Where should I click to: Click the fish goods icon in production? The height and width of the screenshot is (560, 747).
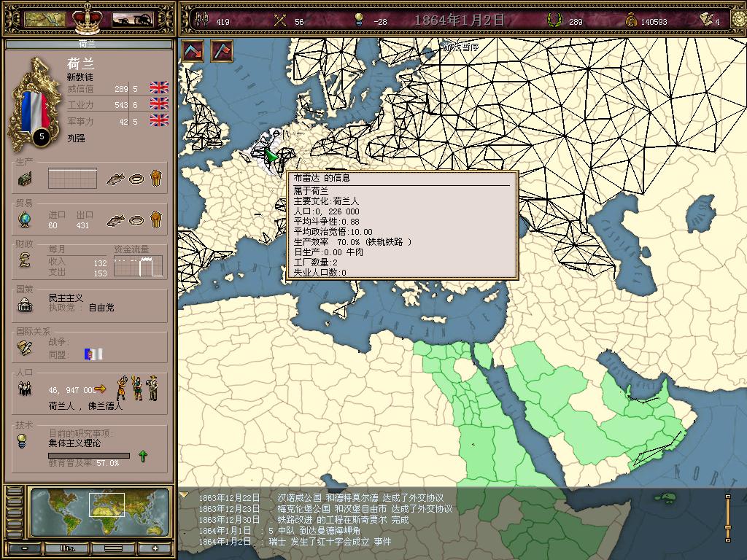tap(115, 179)
